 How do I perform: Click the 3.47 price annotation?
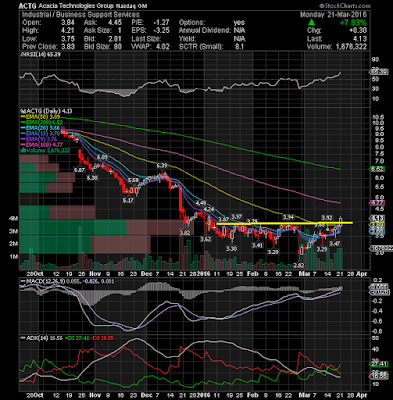coord(335,244)
